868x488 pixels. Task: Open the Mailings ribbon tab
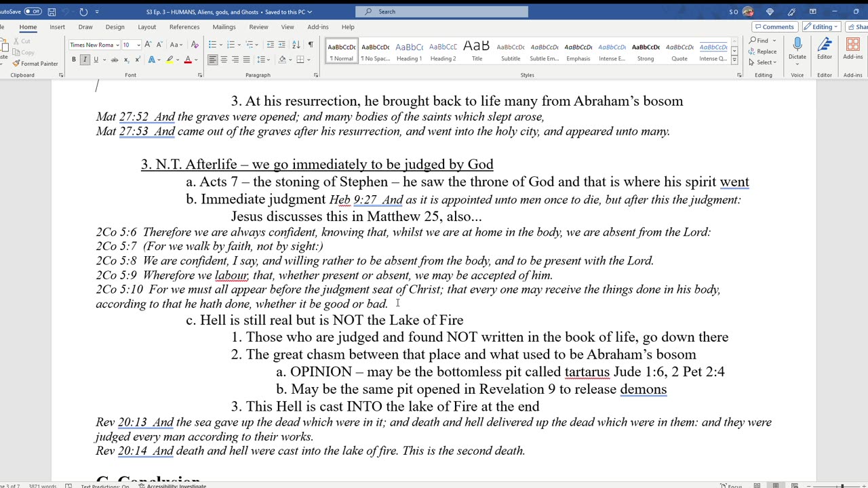[224, 27]
